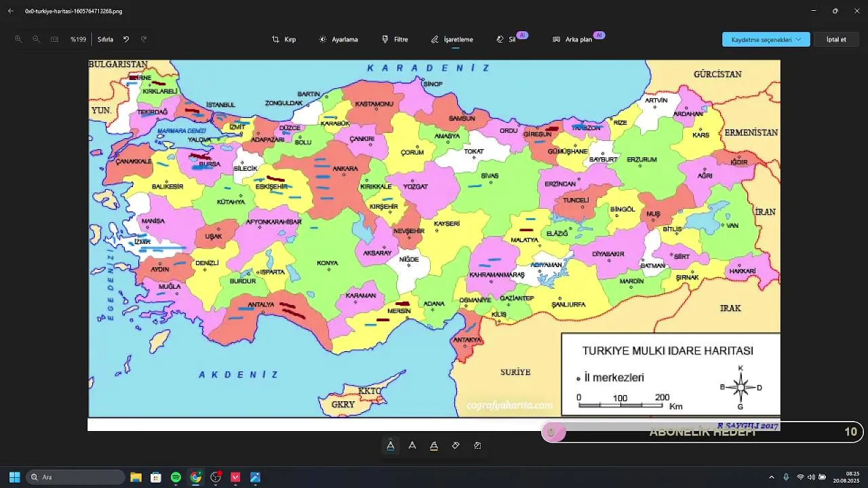Click the ERZURUM label on the map
The image size is (868, 488).
point(642,159)
